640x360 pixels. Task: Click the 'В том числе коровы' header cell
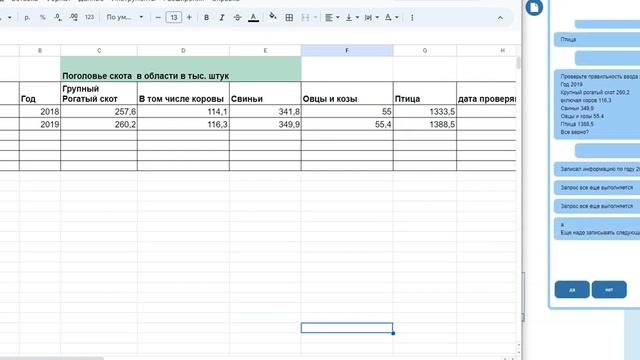(x=183, y=93)
